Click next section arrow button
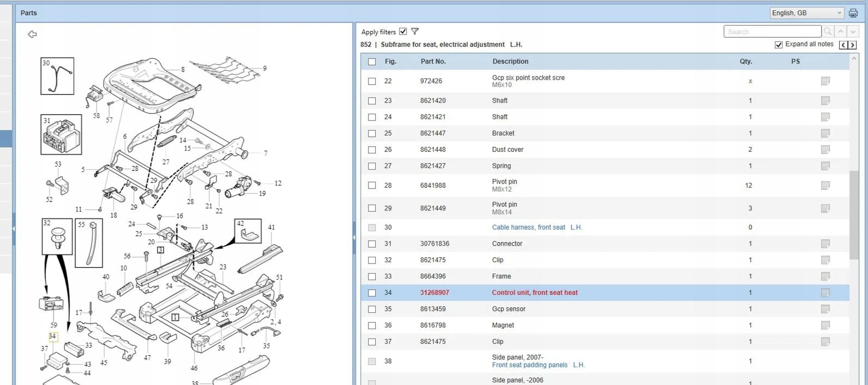 (852, 45)
